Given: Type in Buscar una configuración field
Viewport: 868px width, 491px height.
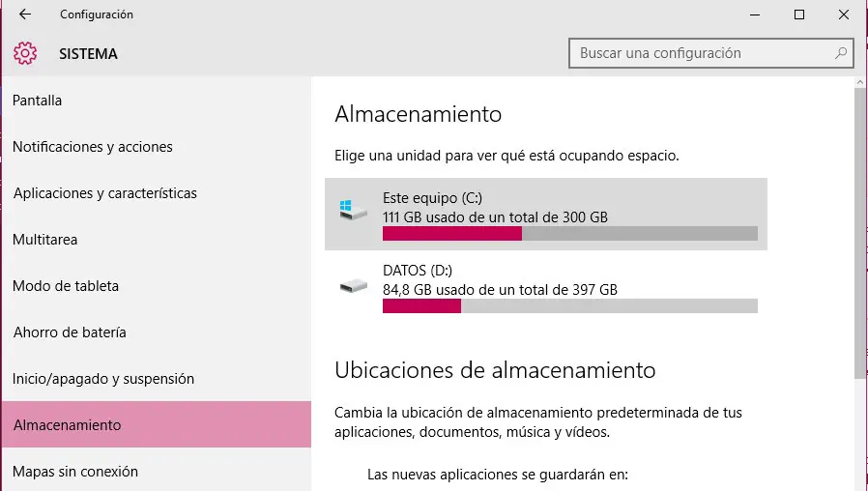Looking at the screenshot, I should [x=701, y=53].
